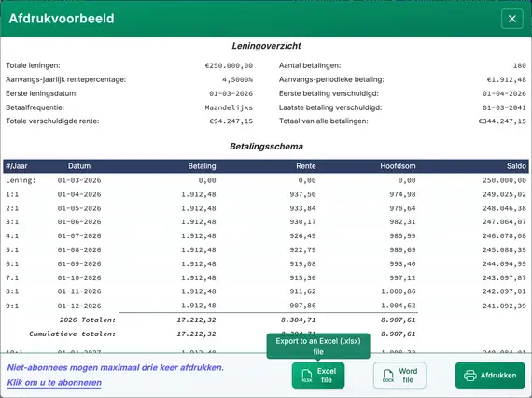Select the 'Betalingsschema' heading

[266, 147]
